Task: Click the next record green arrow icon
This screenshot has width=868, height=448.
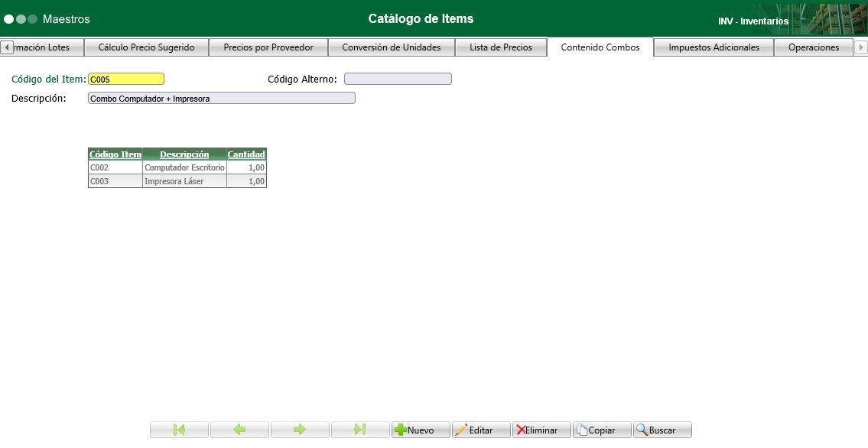Action: pyautogui.click(x=300, y=429)
